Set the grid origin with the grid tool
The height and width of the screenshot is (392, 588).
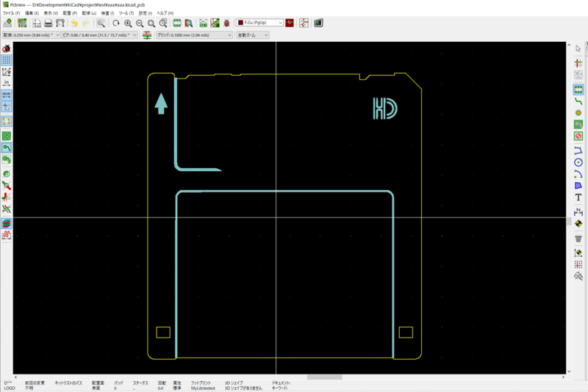(578, 264)
